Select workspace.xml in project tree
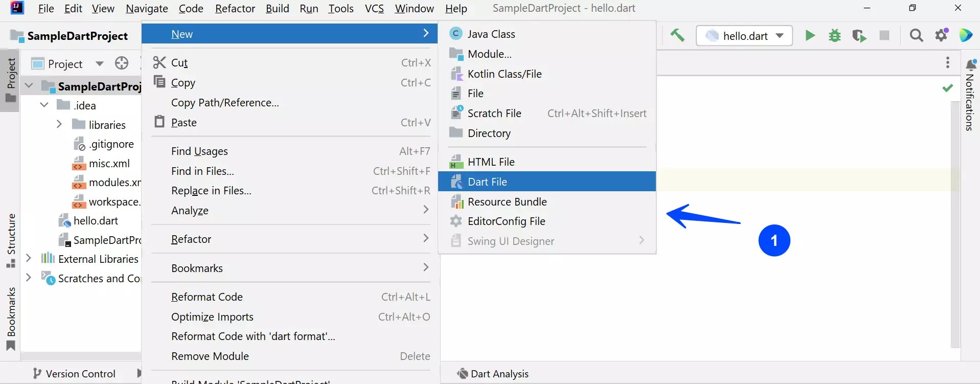This screenshot has width=980, height=384. (107, 202)
